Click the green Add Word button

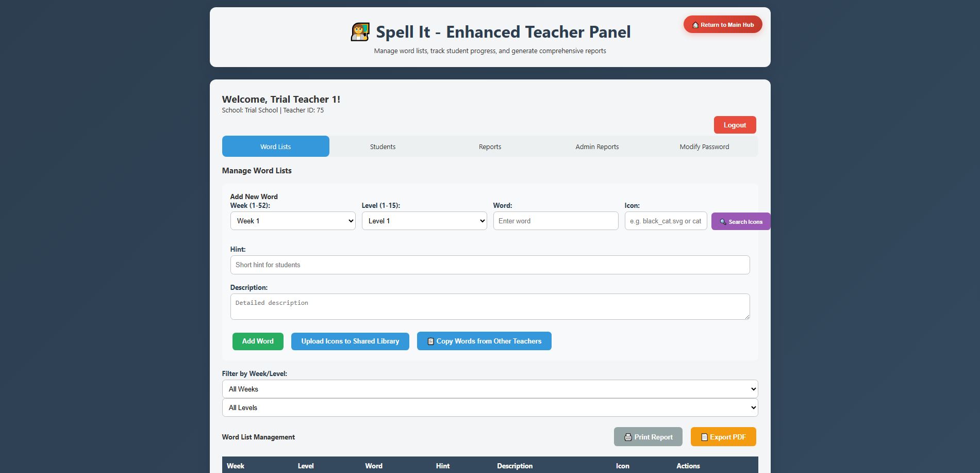[258, 341]
